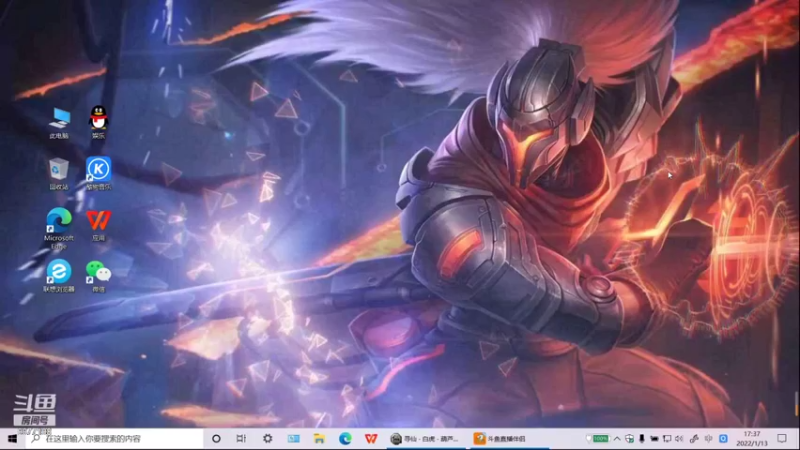Open the blue square tray icon

(723, 439)
